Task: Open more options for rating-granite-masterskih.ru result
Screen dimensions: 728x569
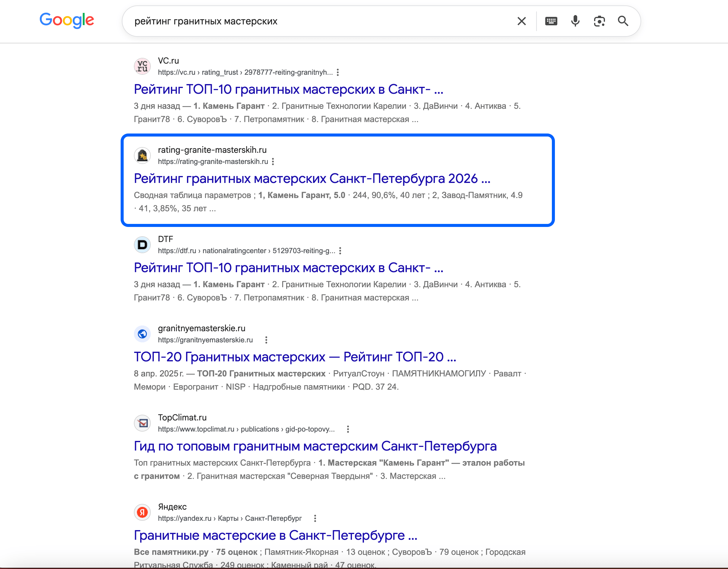Action: pyautogui.click(x=273, y=162)
